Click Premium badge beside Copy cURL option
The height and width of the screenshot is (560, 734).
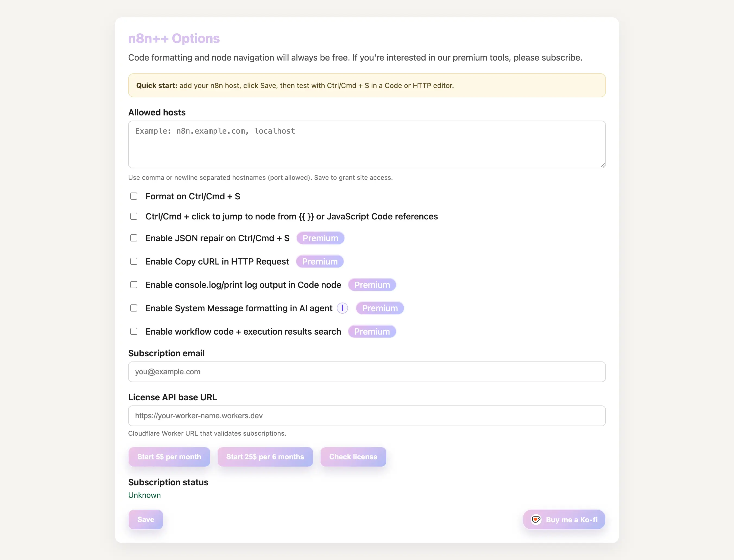(x=319, y=261)
